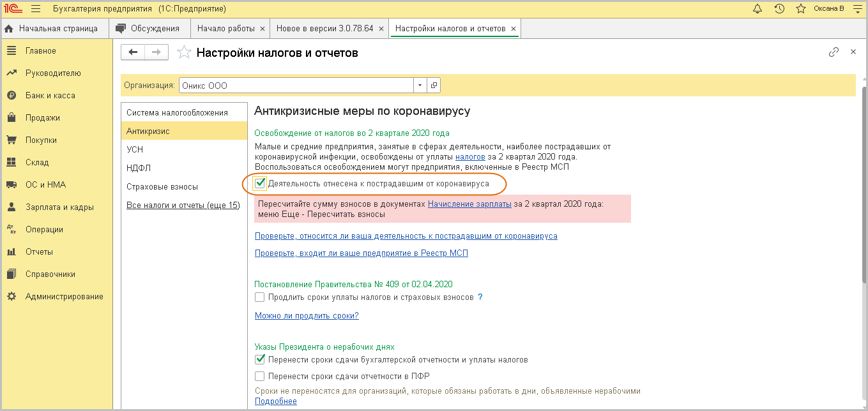Open Администрирование section
Viewport: 868px width, 411px height.
click(56, 297)
